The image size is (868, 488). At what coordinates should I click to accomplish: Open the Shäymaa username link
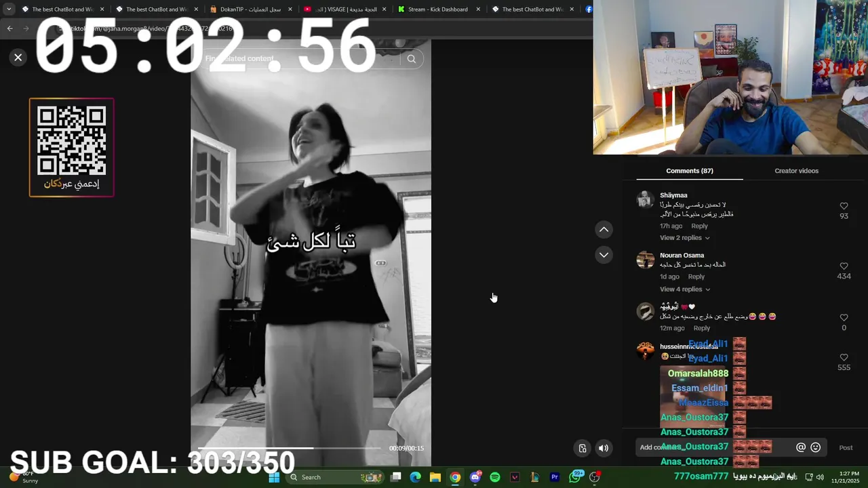tap(673, 195)
